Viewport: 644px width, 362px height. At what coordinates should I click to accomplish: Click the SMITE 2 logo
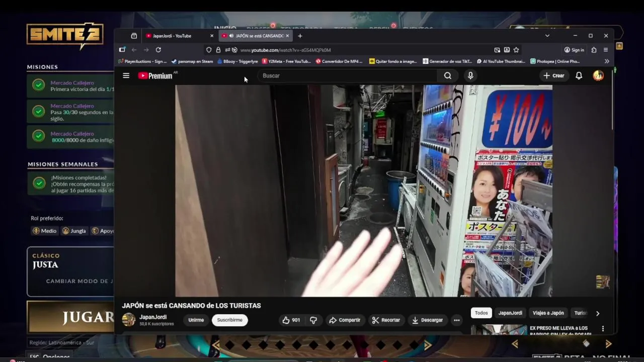coord(65,35)
